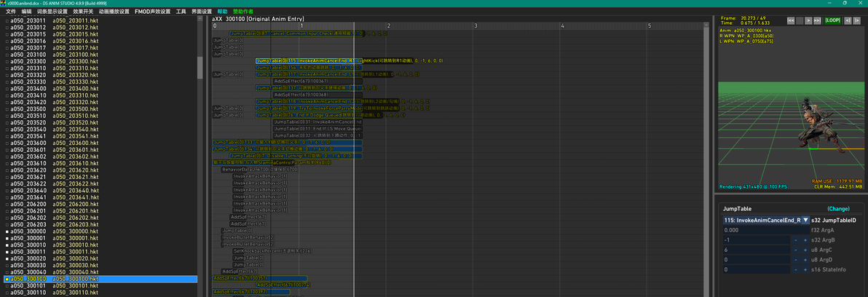Open the 工具 menu
Screen dimensions: 868x297
181,11
